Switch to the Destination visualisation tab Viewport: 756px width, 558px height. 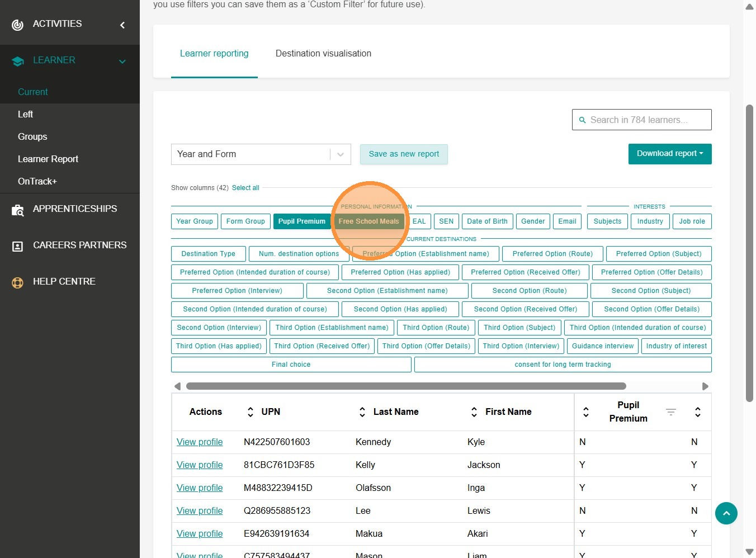[323, 54]
